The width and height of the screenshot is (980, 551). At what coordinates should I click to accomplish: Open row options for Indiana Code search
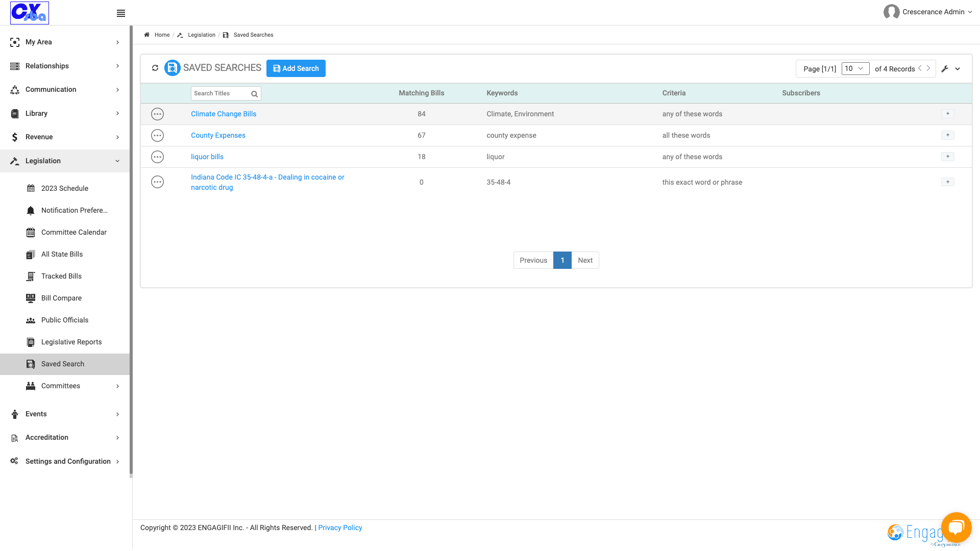pyautogui.click(x=158, y=182)
